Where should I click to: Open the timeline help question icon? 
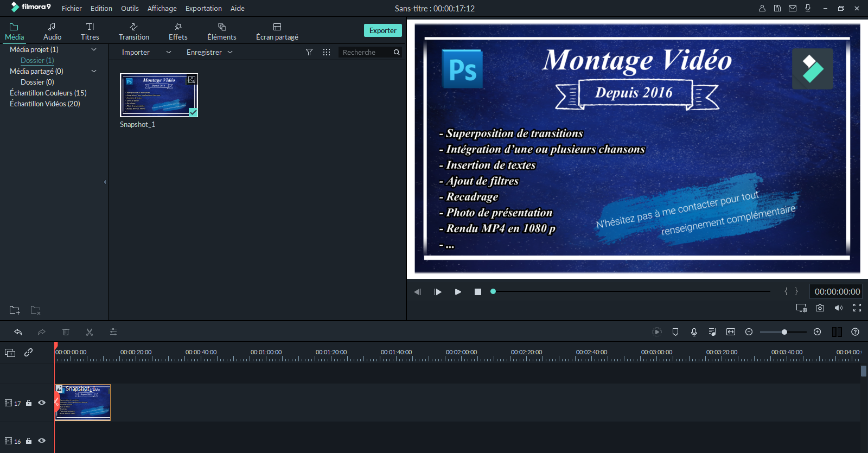(856, 332)
